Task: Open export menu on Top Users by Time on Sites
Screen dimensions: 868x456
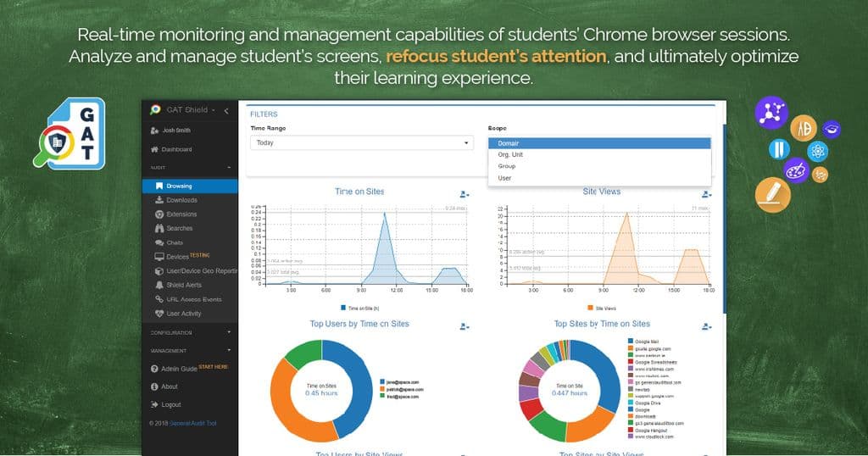Action: pos(465,326)
